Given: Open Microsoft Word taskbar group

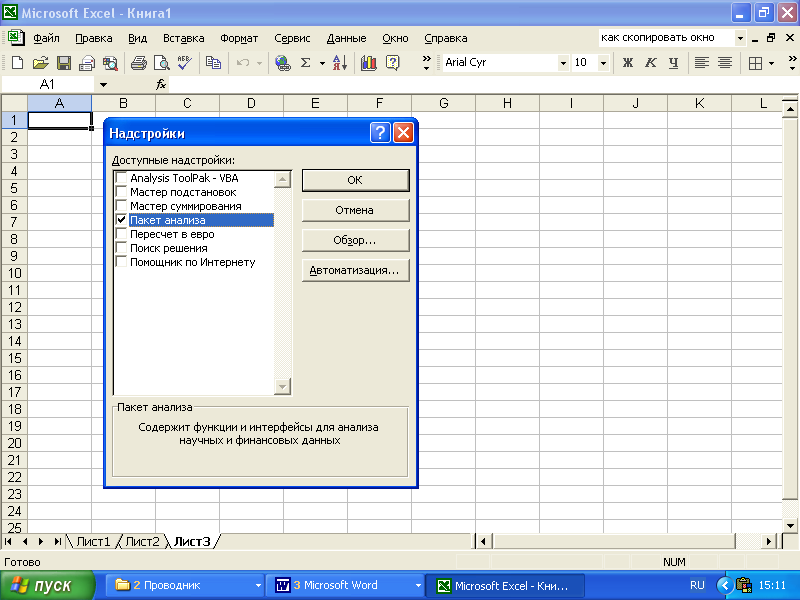Looking at the screenshot, I should click(x=347, y=585).
